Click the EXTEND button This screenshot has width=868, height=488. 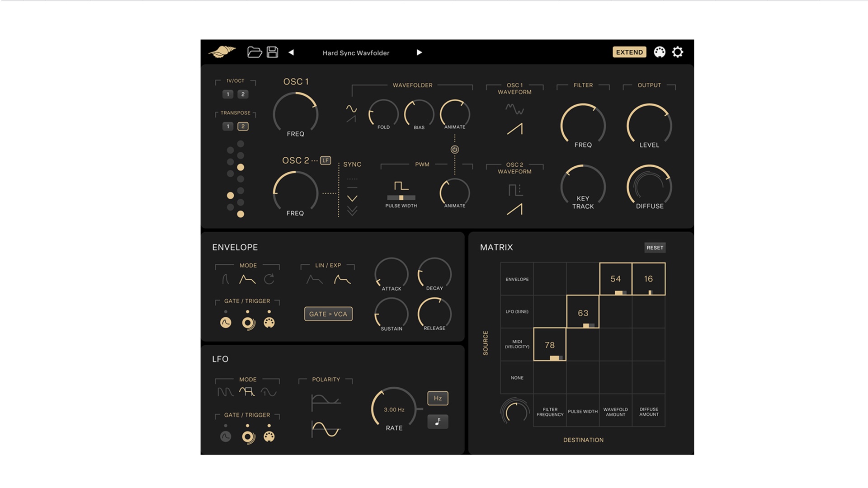(629, 52)
